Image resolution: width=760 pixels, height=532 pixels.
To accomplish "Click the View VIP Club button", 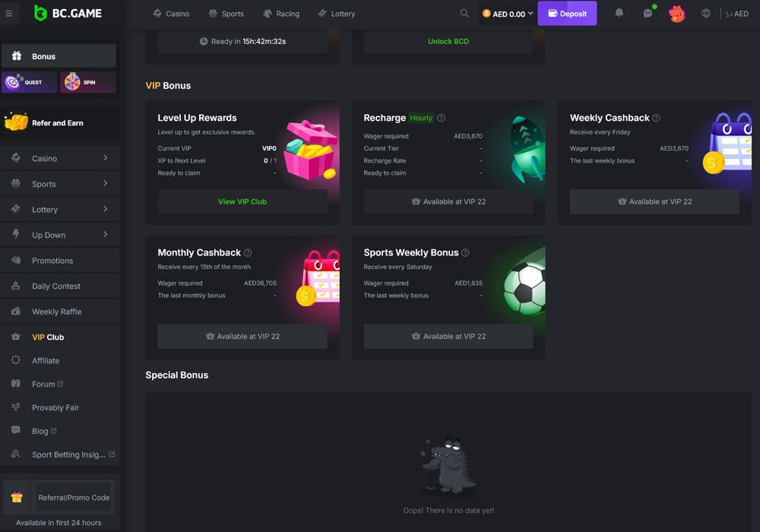I will (242, 201).
